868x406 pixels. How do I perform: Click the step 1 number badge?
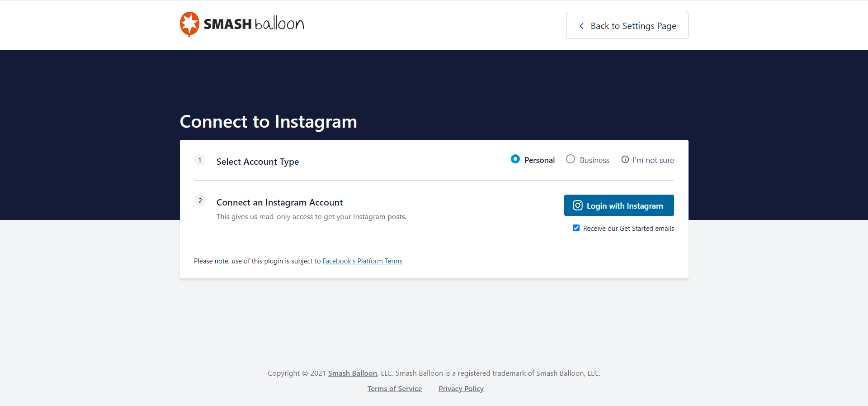200,160
